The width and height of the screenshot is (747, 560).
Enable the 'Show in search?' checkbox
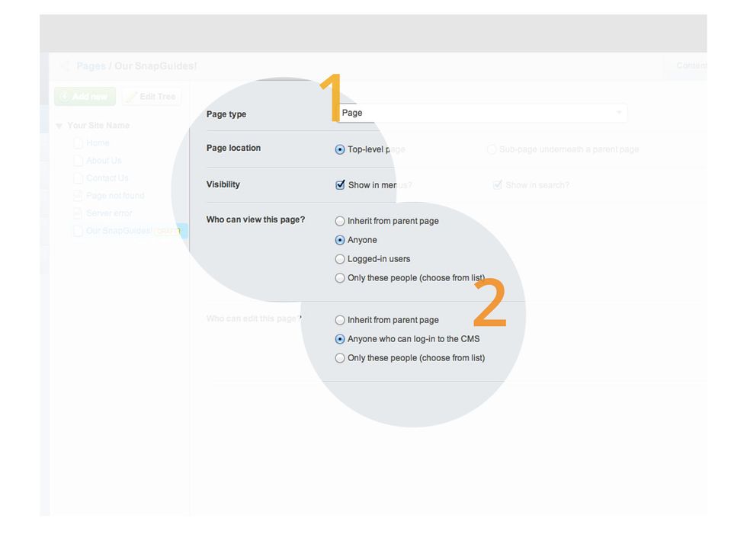click(x=498, y=184)
